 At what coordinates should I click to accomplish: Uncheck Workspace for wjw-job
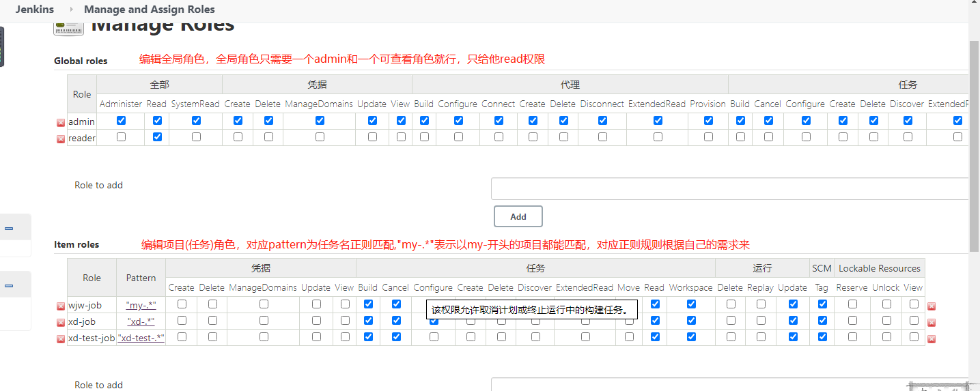click(x=691, y=304)
